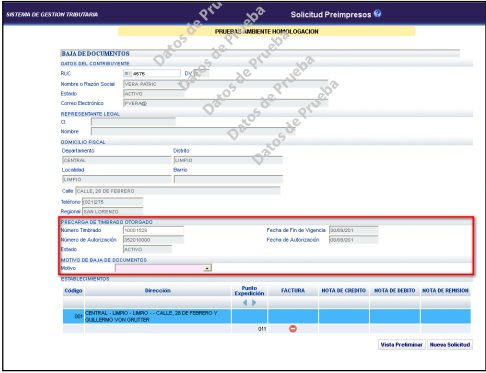Click the Fecha de Autorización field
This screenshot has width=486, height=373.
pyautogui.click(x=354, y=240)
